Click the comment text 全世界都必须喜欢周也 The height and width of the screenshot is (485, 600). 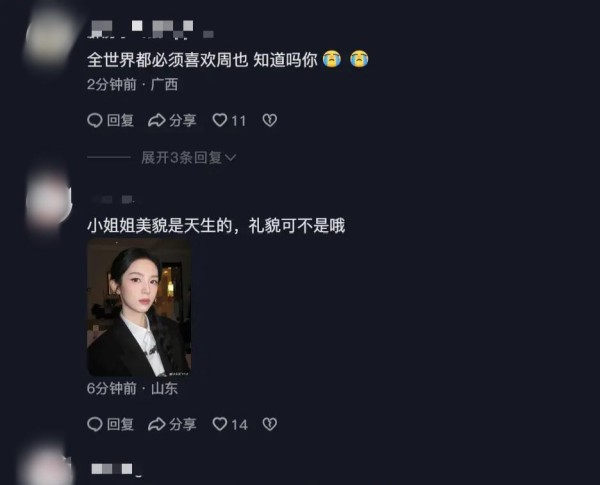click(x=168, y=60)
